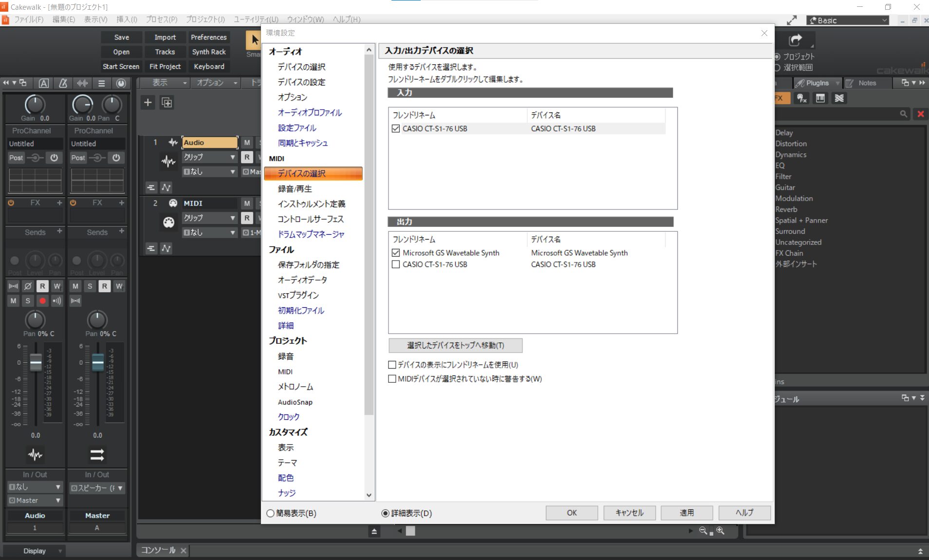
Task: Click the search magnifier in browser
Action: point(904,114)
